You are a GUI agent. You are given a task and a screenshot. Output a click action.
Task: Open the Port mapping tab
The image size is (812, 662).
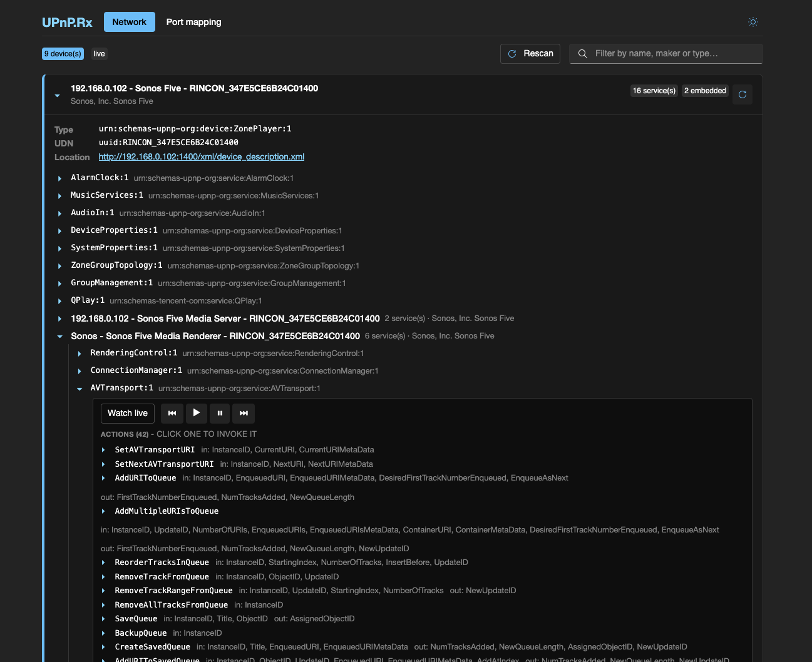coord(193,22)
